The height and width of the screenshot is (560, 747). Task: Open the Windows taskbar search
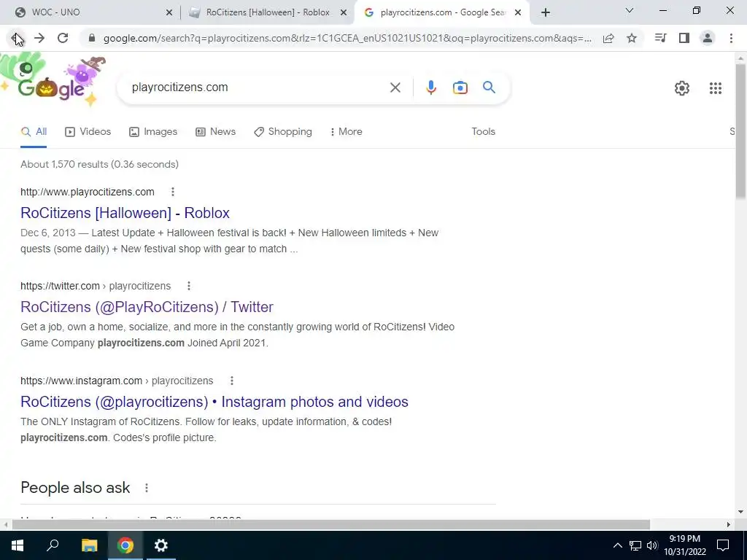[x=53, y=545]
